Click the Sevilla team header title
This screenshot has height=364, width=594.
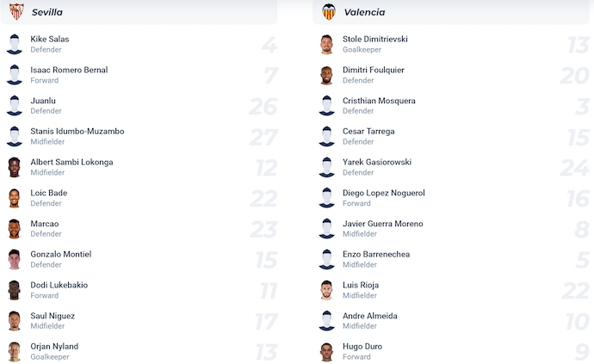[47, 12]
